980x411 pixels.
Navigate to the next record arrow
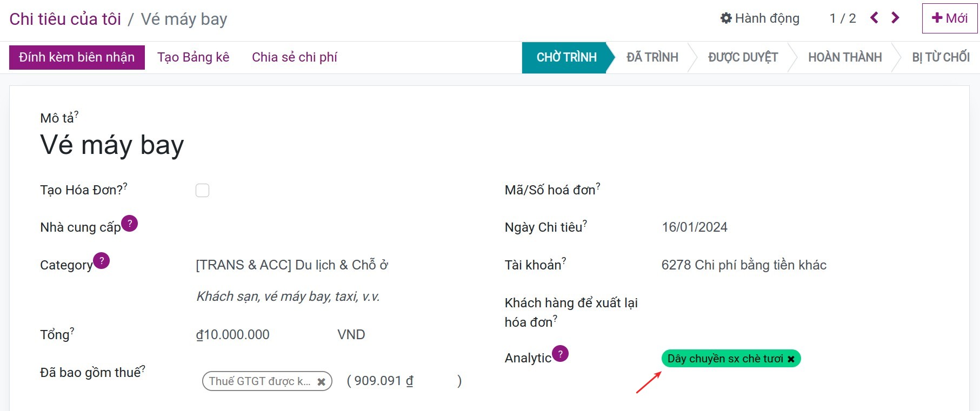coord(895,17)
